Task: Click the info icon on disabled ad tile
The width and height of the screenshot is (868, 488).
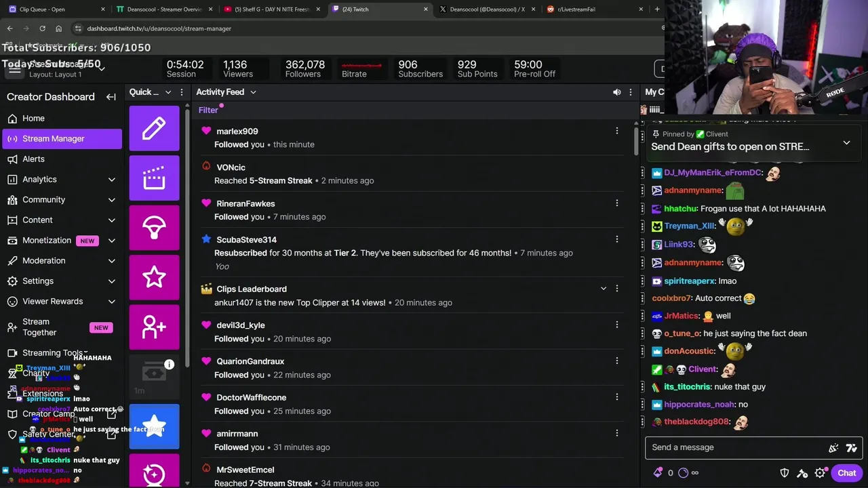Action: [170, 365]
